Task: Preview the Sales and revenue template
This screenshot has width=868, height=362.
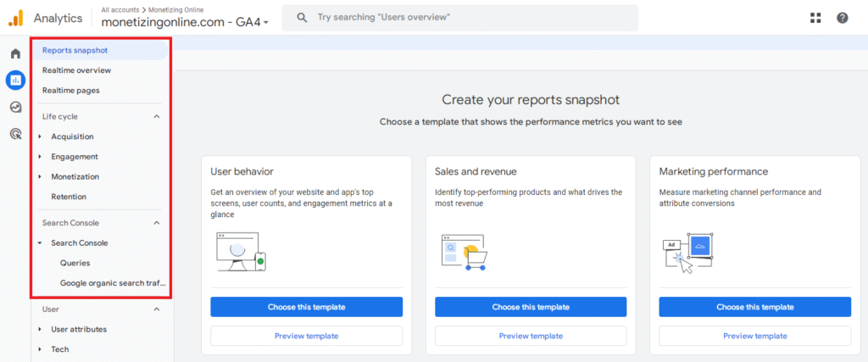Action: point(531,336)
